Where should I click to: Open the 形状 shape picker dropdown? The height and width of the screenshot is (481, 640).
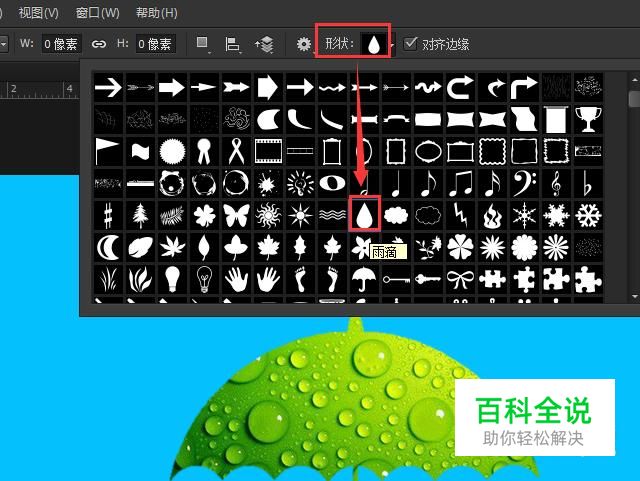375,43
